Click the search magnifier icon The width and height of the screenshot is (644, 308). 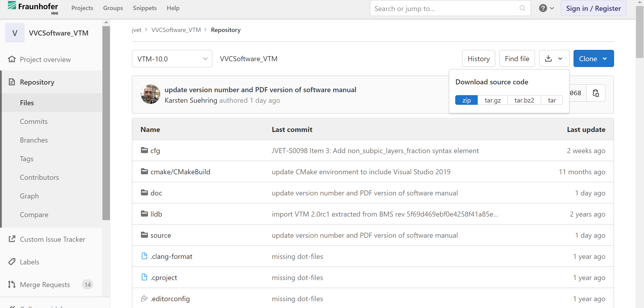522,8
